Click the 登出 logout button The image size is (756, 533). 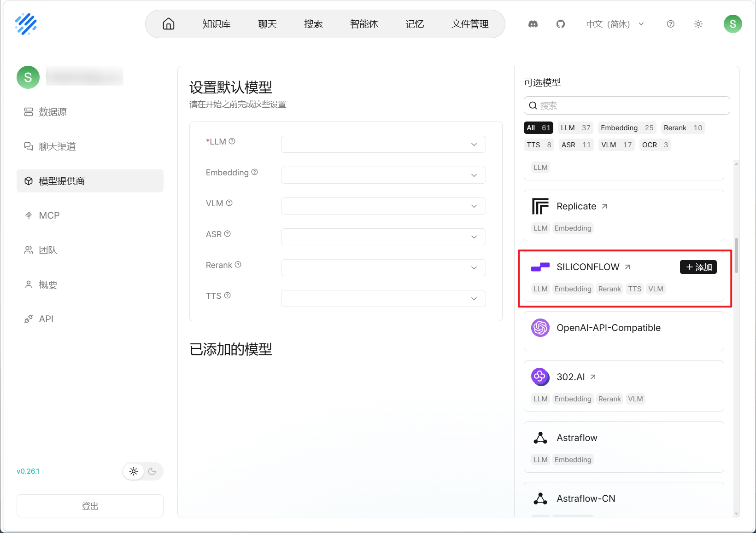point(90,506)
